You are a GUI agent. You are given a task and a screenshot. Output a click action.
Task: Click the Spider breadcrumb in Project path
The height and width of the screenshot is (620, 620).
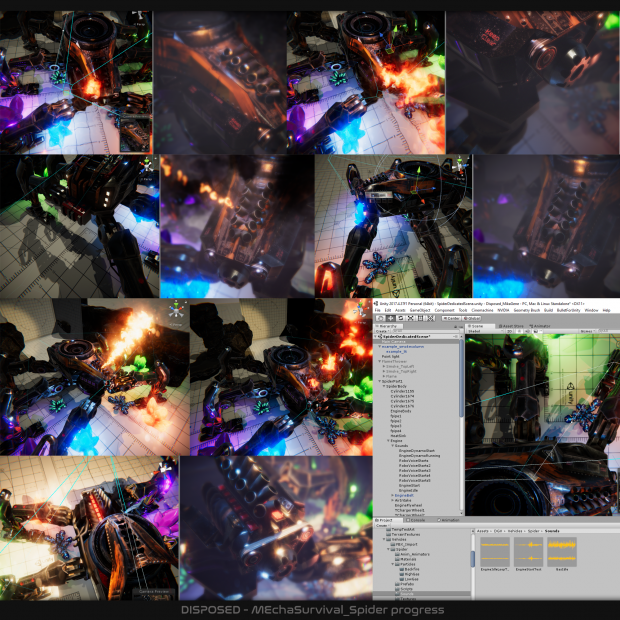(534, 531)
